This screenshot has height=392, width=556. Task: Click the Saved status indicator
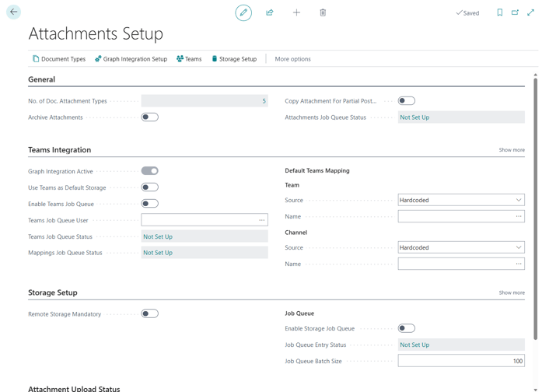pos(467,13)
